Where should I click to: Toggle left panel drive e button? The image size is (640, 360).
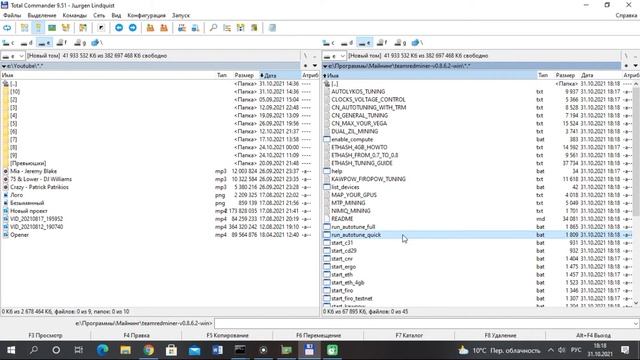click(x=44, y=42)
